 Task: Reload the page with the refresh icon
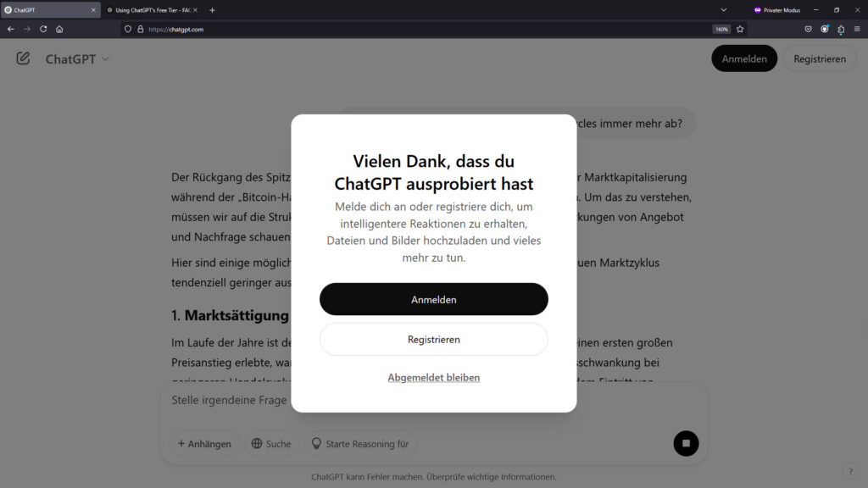pyautogui.click(x=43, y=29)
